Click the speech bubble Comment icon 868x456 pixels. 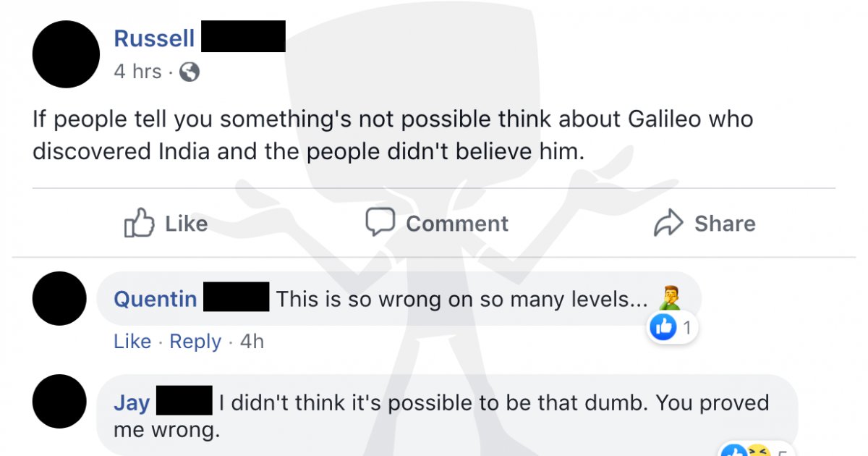pyautogui.click(x=380, y=223)
